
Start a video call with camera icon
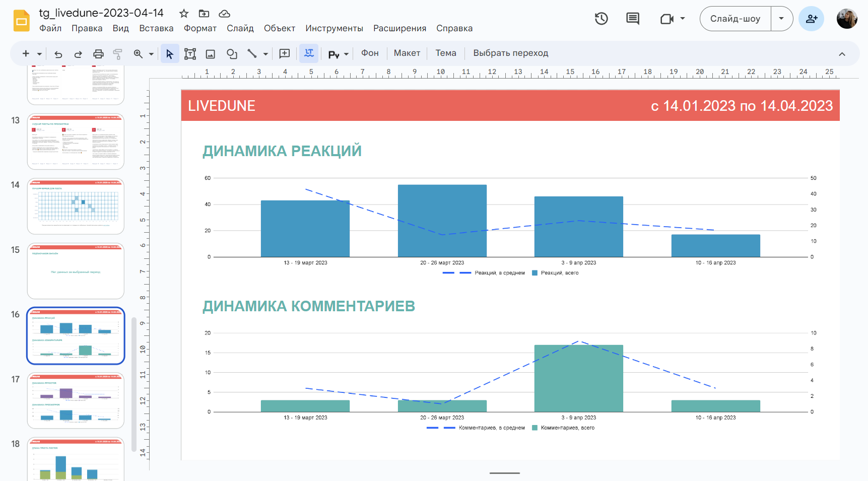(x=667, y=19)
